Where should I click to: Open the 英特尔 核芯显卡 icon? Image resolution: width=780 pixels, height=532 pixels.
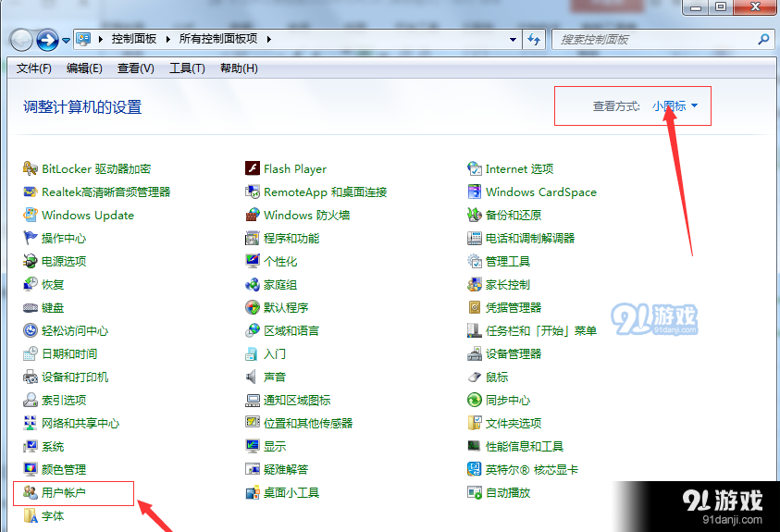tap(474, 469)
